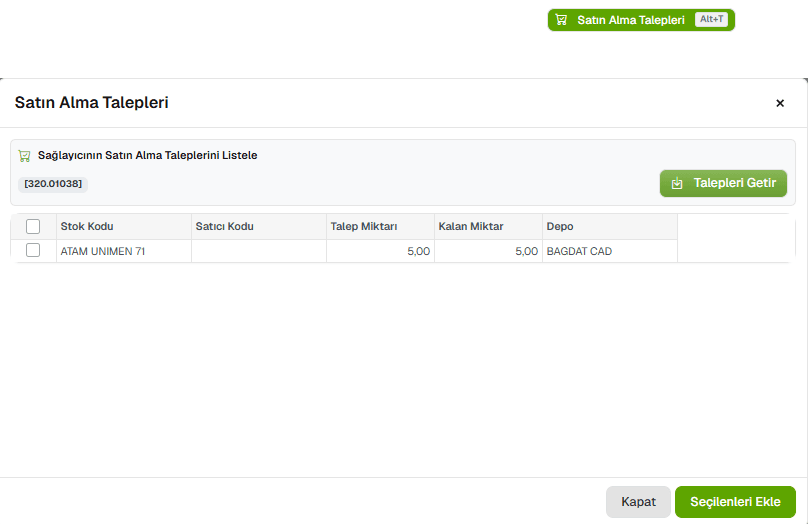
Task: Select the ATAM UNIMEN 71 stock code cell
Action: [103, 252]
